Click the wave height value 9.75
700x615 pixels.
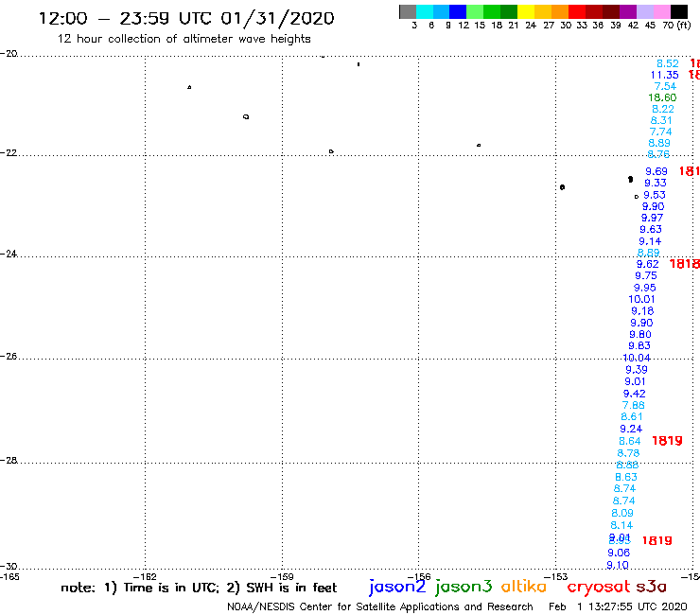646,276
